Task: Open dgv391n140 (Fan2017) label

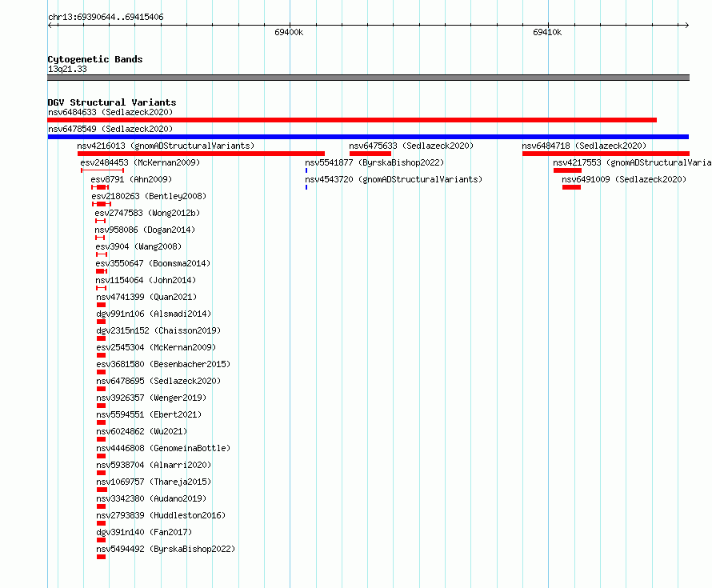Action: tap(144, 532)
